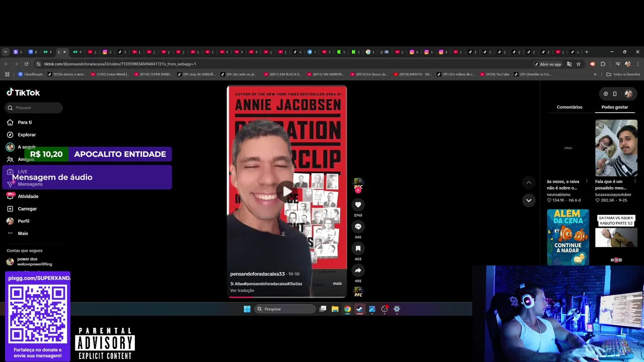This screenshot has width=644, height=362.
Task: Open the pensandoforadacaixa33 username link
Action: [257, 274]
